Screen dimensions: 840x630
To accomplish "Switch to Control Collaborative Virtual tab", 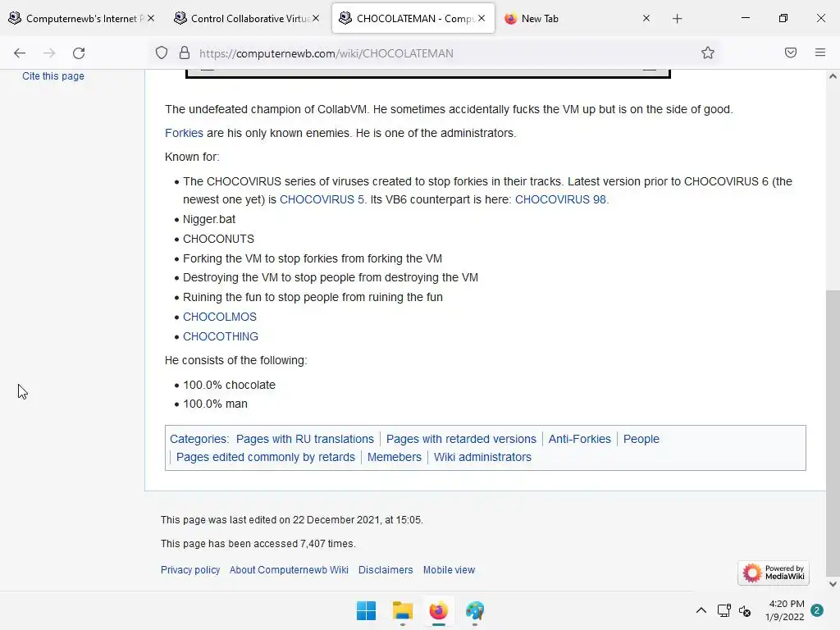I will point(246,18).
